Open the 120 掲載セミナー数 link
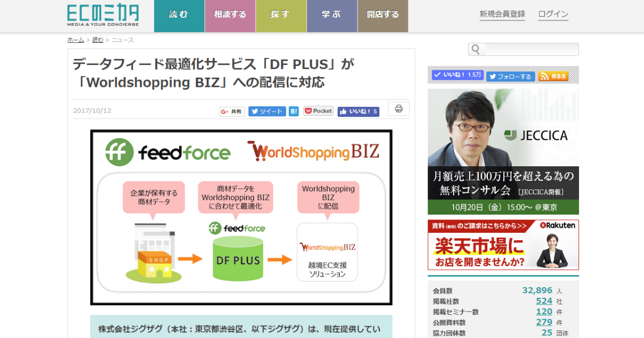The image size is (644, 338). point(544,312)
